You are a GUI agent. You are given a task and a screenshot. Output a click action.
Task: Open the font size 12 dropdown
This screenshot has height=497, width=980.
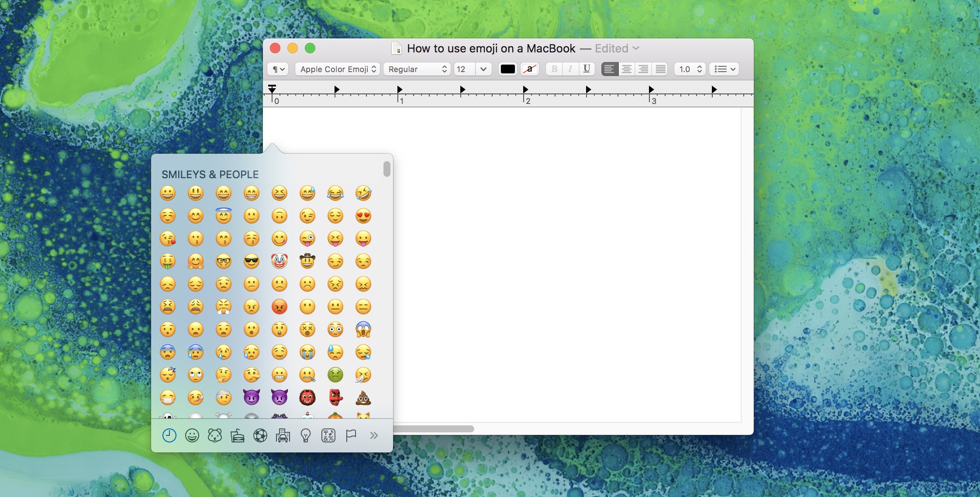[x=472, y=69]
